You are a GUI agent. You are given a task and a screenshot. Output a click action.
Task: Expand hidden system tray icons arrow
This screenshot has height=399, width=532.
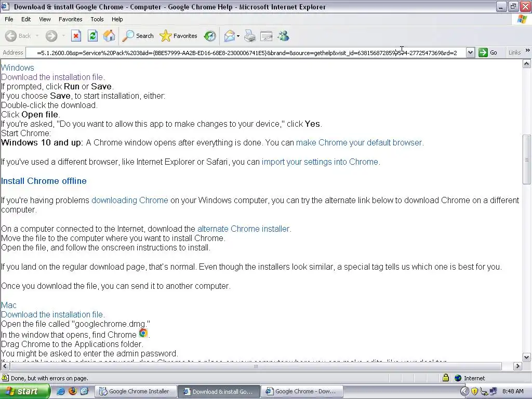[464, 391]
